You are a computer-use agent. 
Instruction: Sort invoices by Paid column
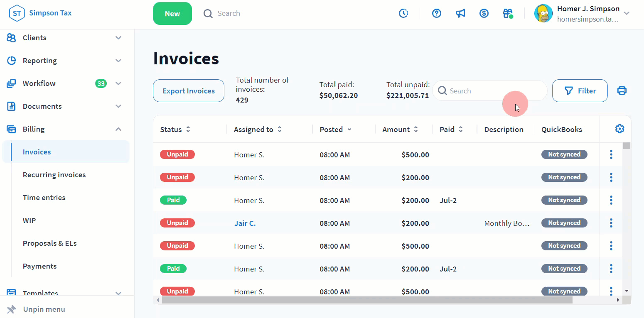click(x=451, y=130)
